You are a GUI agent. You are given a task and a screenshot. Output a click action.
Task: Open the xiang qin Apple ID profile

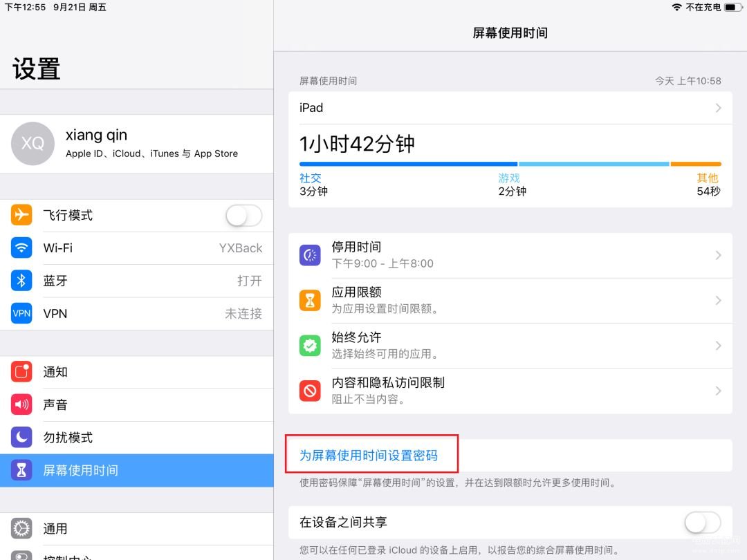[x=152, y=143]
